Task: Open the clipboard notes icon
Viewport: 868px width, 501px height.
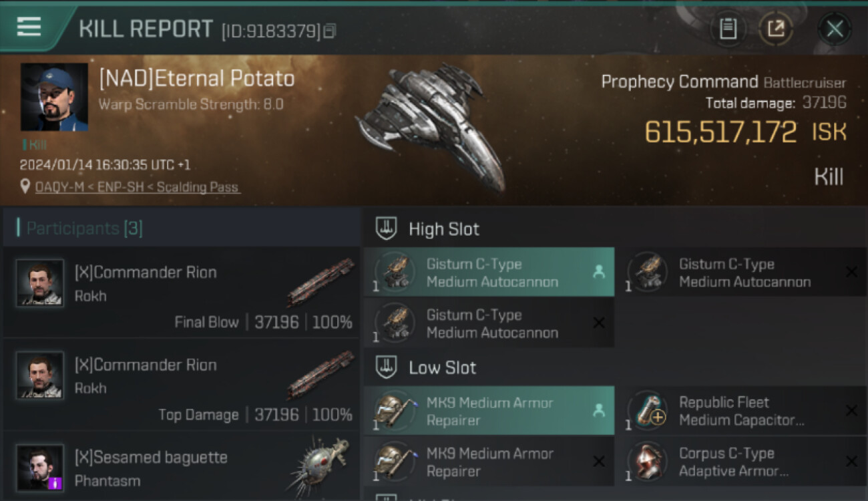Action: 728,29
